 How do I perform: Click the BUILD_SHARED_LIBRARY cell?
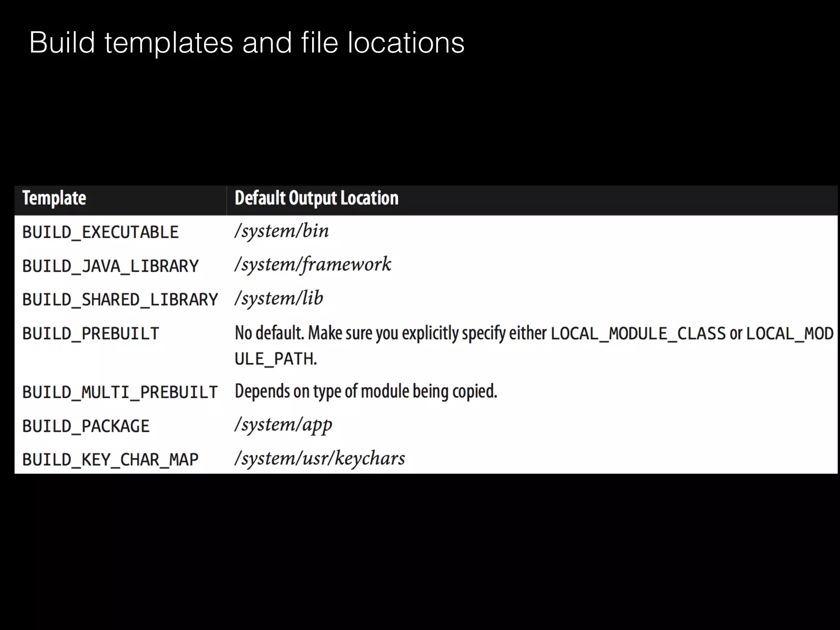tap(120, 300)
